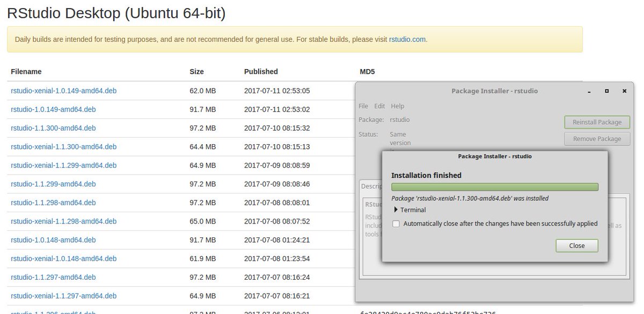
Task: Open rstudio-1.1.300-amd64.deb link
Action: coord(53,128)
